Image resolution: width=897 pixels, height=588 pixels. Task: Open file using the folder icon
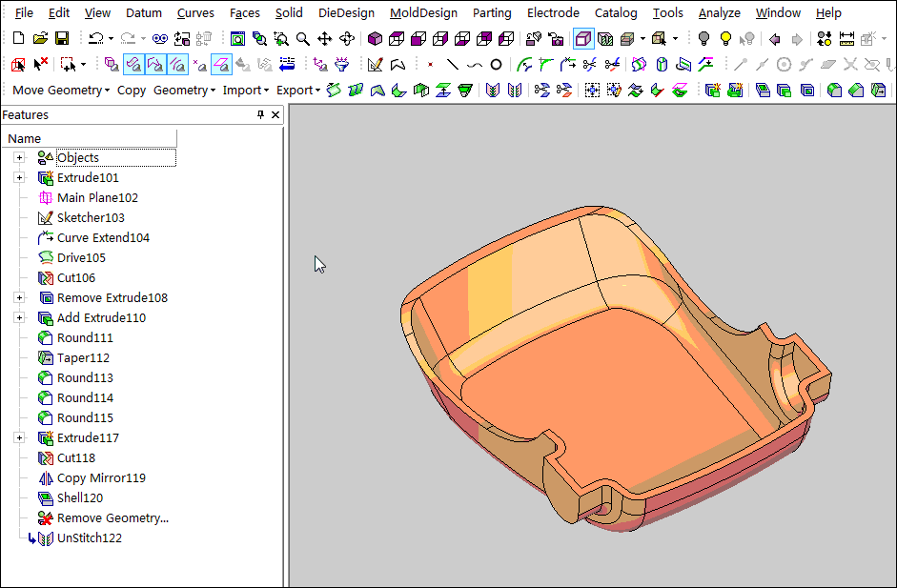click(40, 39)
